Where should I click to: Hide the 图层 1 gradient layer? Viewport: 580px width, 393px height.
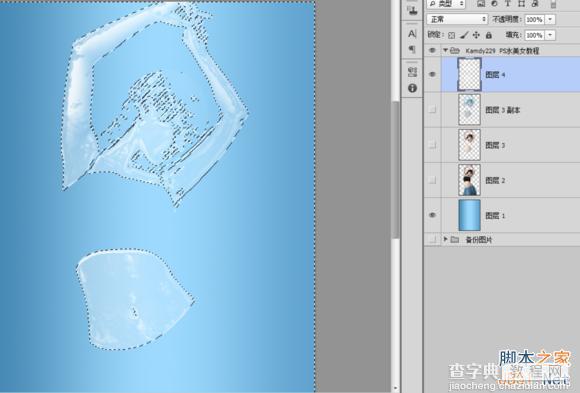[432, 215]
